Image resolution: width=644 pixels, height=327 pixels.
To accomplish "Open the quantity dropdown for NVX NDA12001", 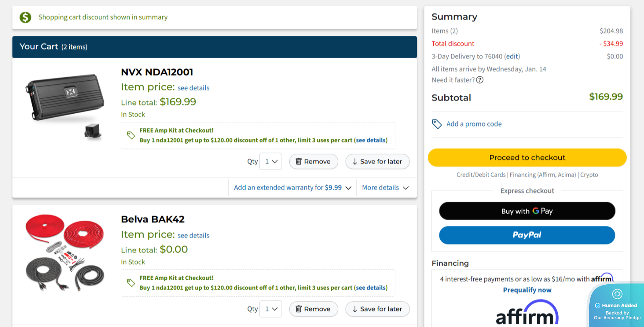I will [271, 161].
